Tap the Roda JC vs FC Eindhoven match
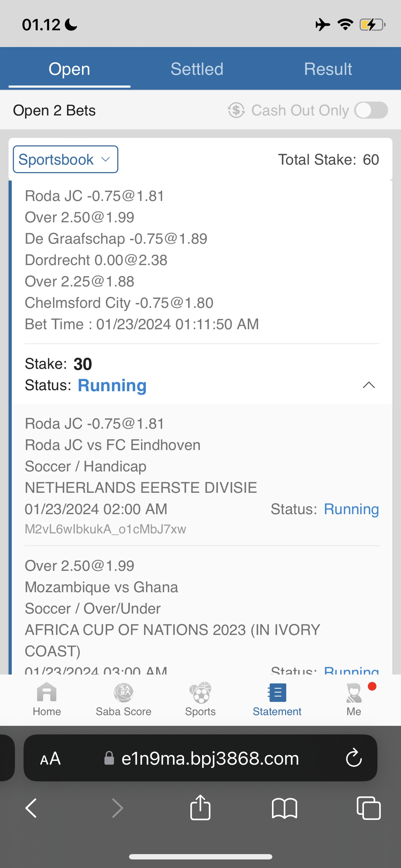 point(113,445)
